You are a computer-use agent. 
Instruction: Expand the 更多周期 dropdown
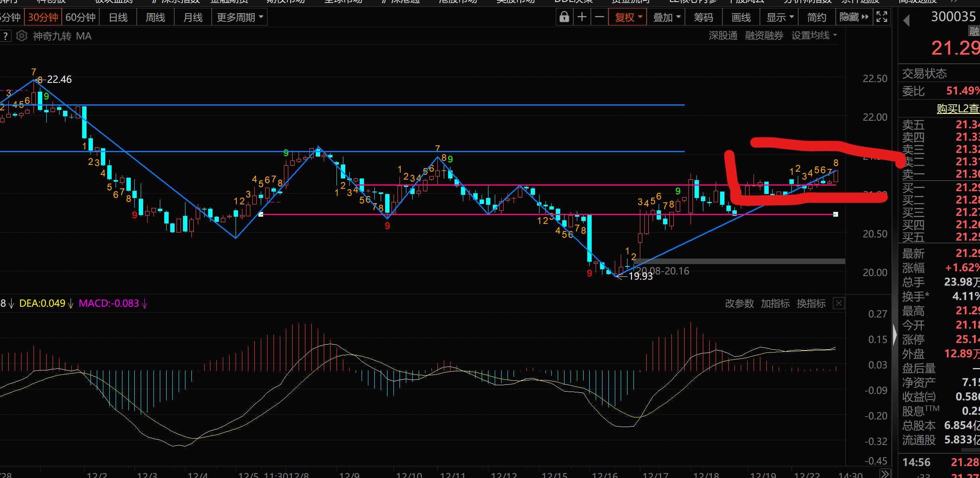[240, 17]
